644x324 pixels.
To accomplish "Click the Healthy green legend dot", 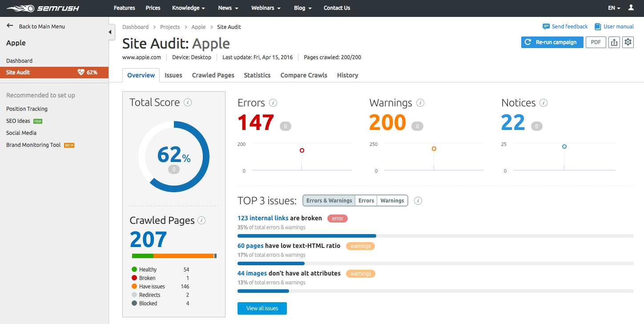I will pos(134,269).
